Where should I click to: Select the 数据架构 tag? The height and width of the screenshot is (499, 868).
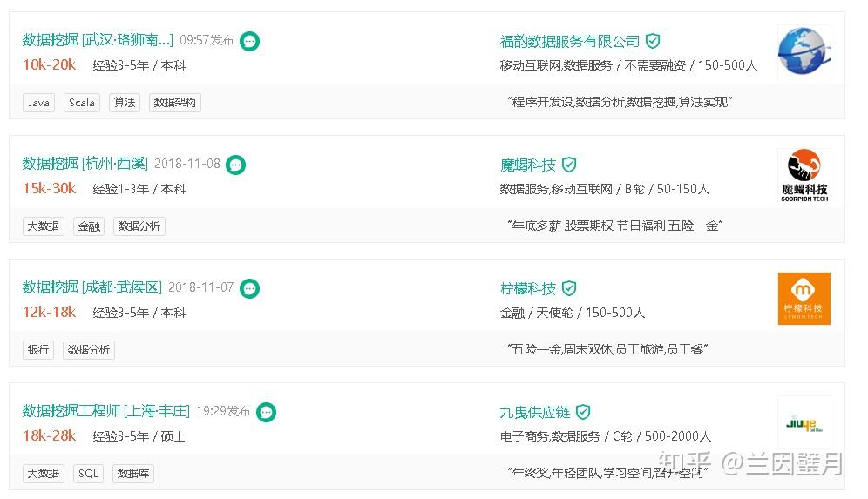tap(175, 103)
